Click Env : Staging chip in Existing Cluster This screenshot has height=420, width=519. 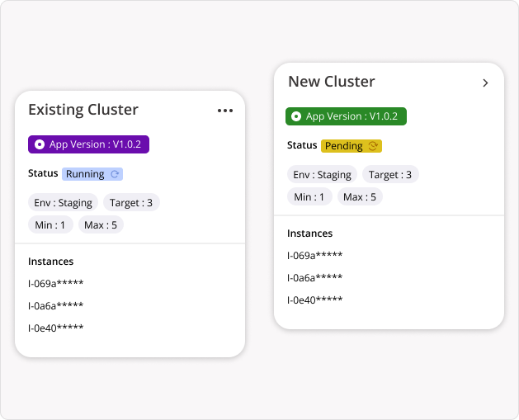[63, 202]
